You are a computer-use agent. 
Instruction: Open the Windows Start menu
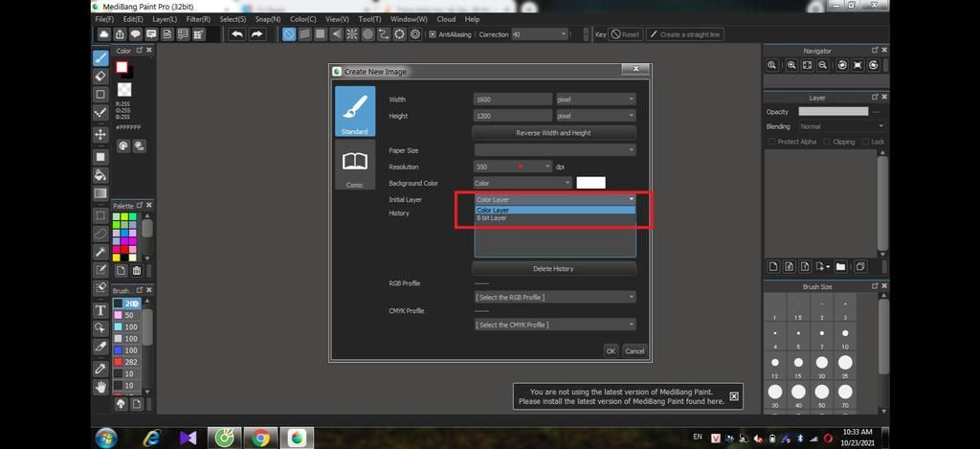pyautogui.click(x=106, y=438)
